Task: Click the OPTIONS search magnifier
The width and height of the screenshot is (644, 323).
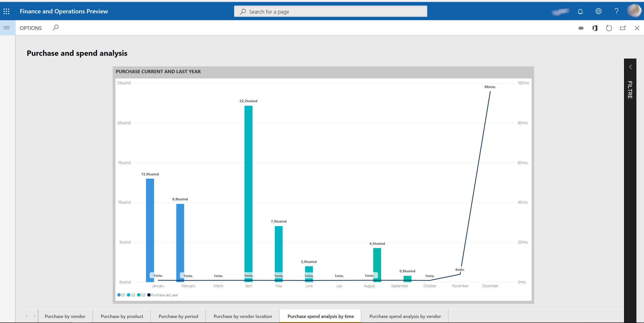Action: [56, 28]
